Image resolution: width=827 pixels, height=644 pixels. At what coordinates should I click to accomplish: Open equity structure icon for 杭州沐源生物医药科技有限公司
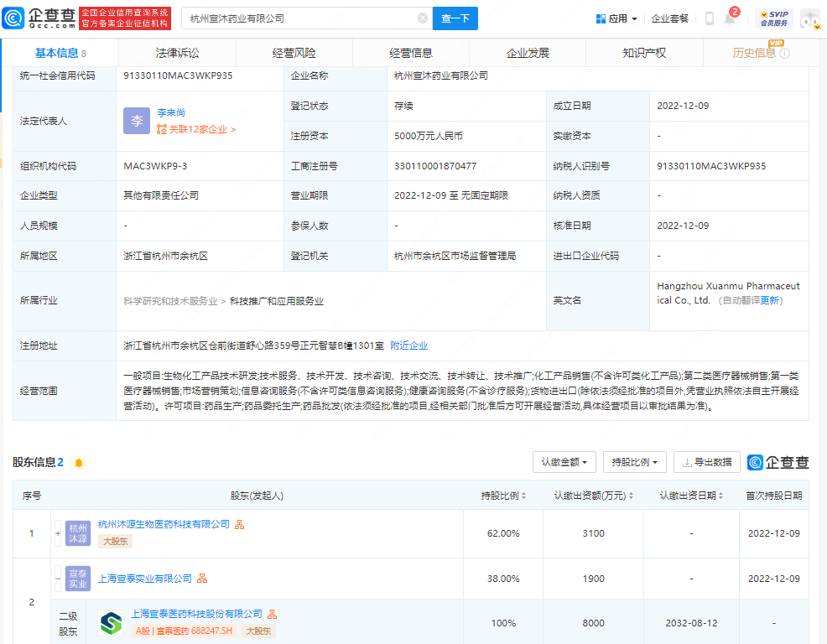239,524
